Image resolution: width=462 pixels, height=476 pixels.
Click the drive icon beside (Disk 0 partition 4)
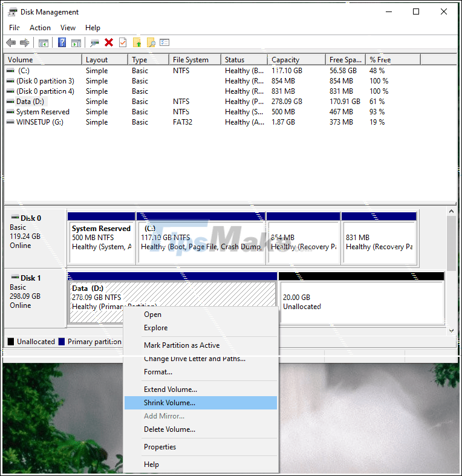click(x=10, y=91)
